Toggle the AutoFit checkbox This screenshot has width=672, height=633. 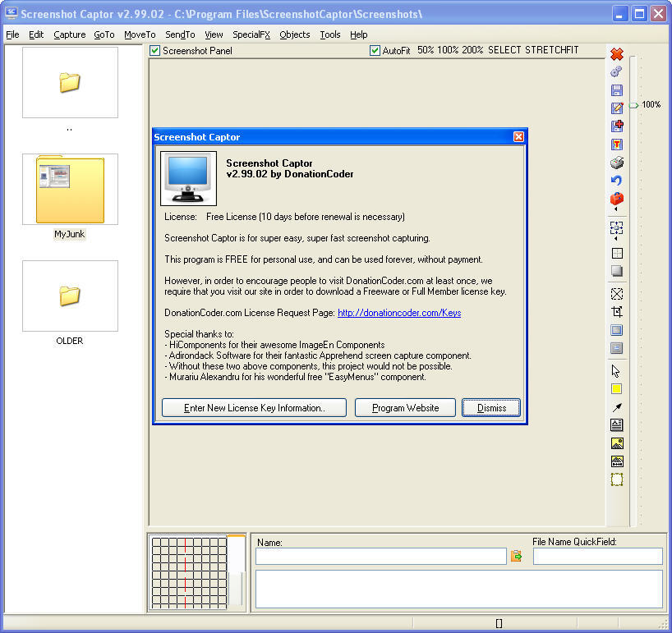pos(375,51)
